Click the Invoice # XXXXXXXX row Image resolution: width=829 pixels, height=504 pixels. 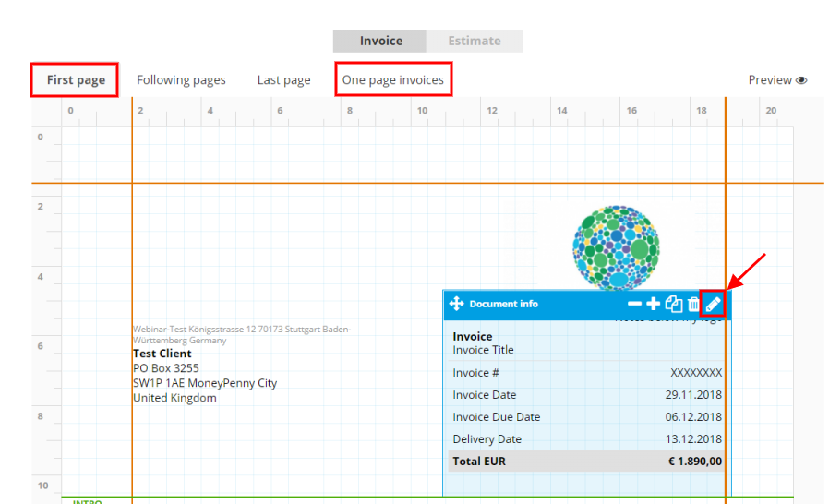tap(587, 372)
